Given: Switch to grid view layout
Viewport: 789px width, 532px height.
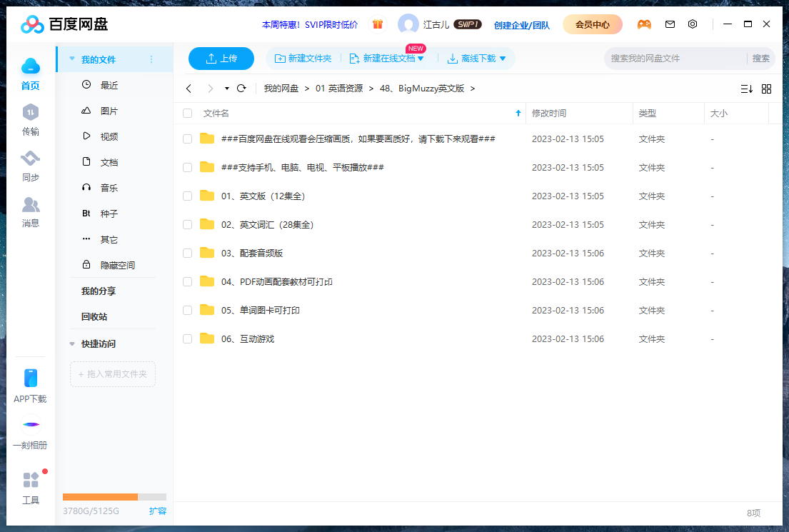Looking at the screenshot, I should [x=766, y=89].
